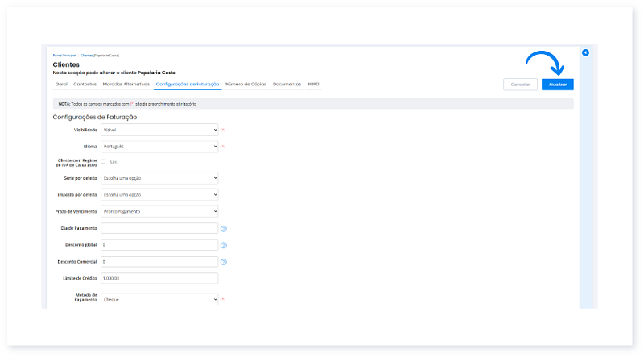Expand the collapsed right side panel arrow

coord(585,52)
